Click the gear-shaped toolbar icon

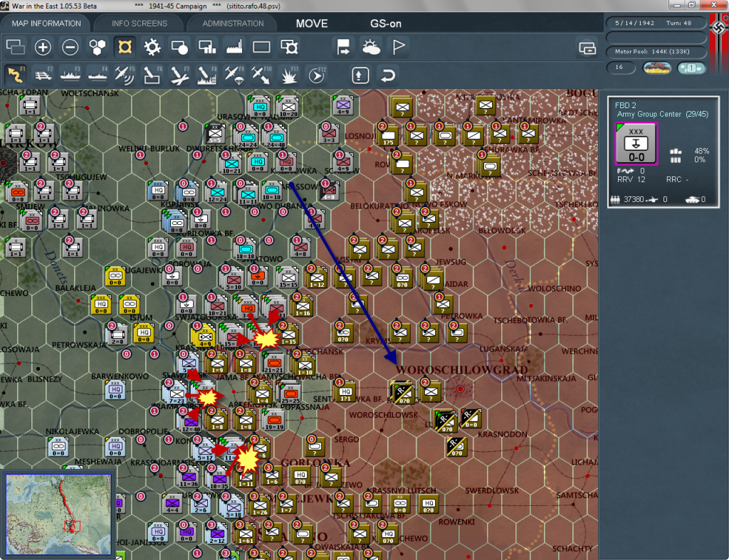click(x=152, y=47)
